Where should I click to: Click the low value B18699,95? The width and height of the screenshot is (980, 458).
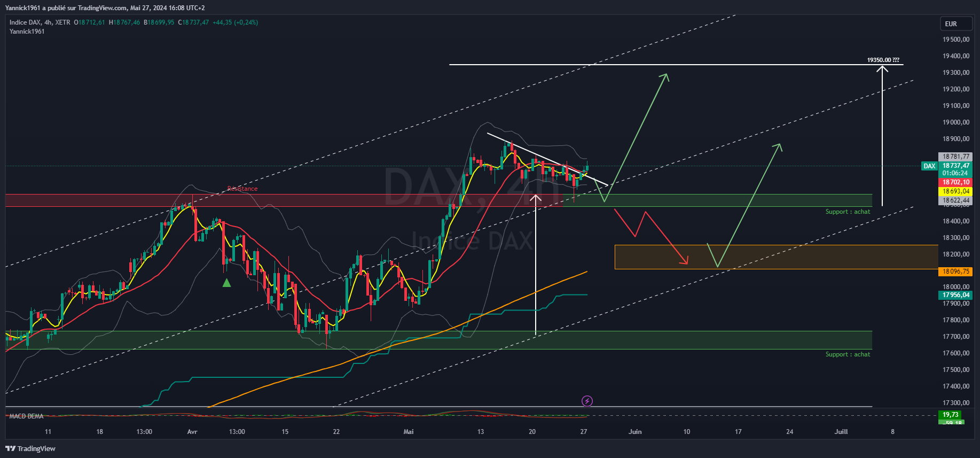pos(159,22)
